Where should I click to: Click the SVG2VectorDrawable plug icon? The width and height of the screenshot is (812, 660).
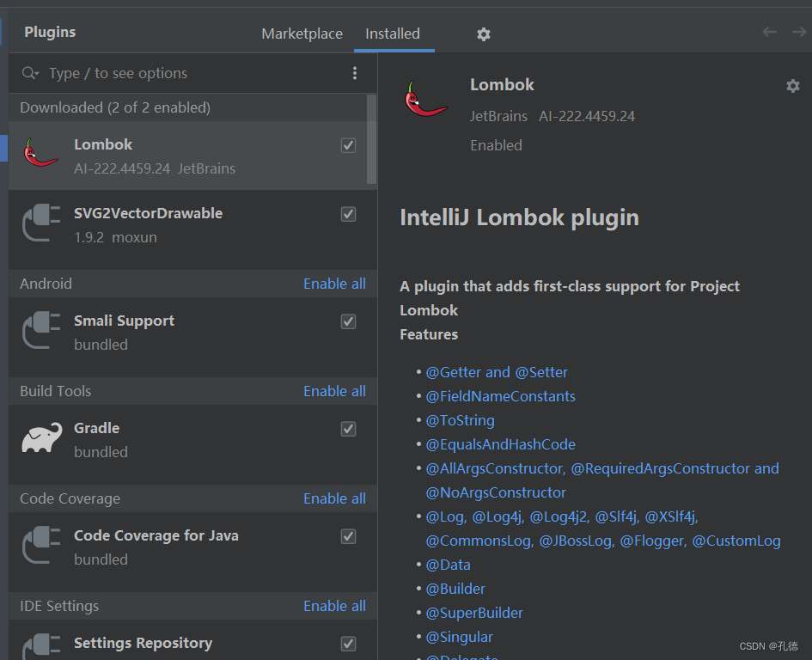click(41, 223)
